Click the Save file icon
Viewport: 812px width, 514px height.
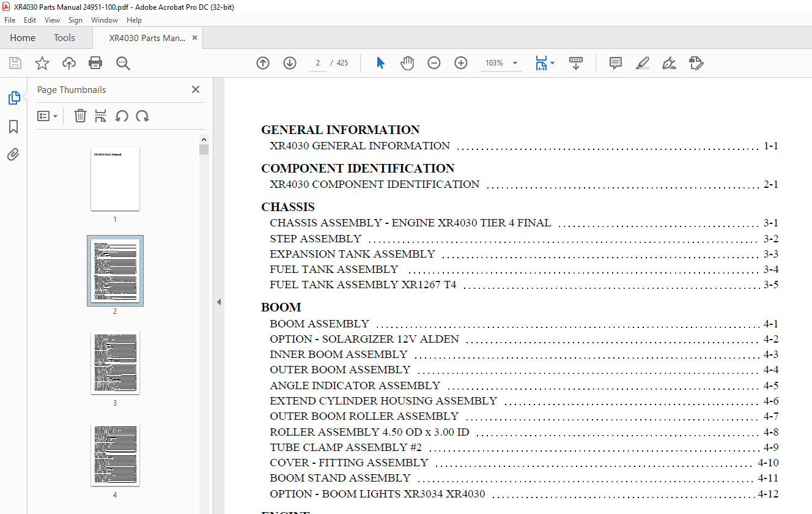coord(15,63)
